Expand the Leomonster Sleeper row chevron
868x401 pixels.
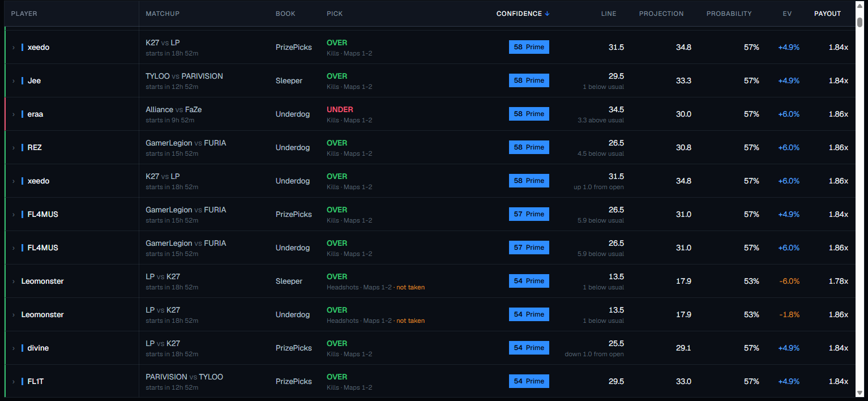tap(14, 281)
